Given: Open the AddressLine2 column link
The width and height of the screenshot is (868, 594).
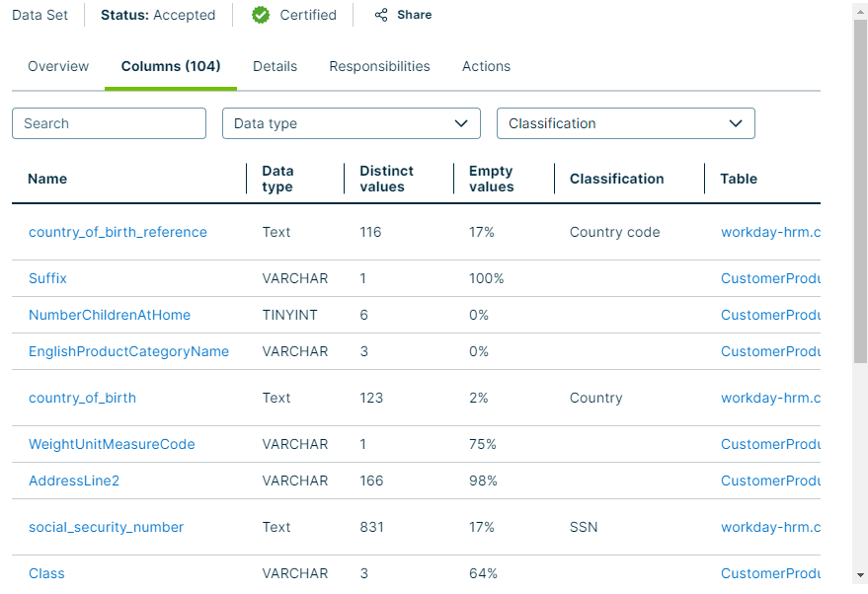Looking at the screenshot, I should [x=74, y=481].
